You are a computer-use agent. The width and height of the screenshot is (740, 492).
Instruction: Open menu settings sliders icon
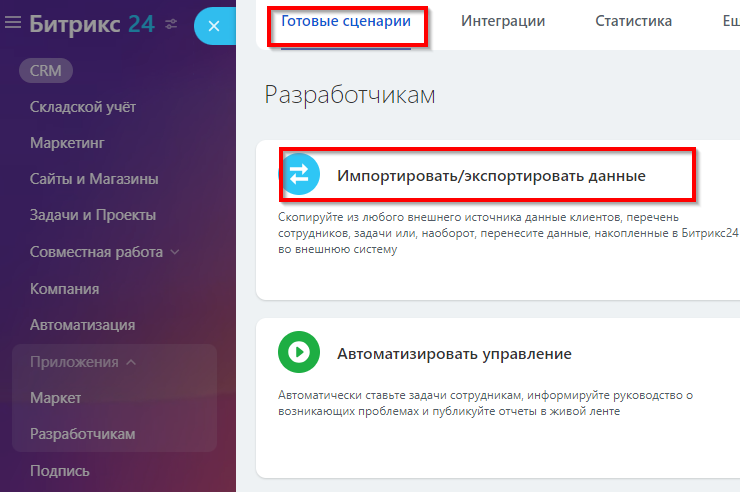pos(171,24)
